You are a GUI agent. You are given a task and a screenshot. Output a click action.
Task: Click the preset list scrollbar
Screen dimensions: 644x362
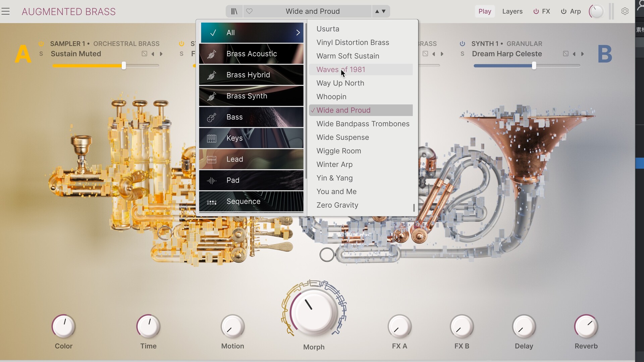[414, 208]
